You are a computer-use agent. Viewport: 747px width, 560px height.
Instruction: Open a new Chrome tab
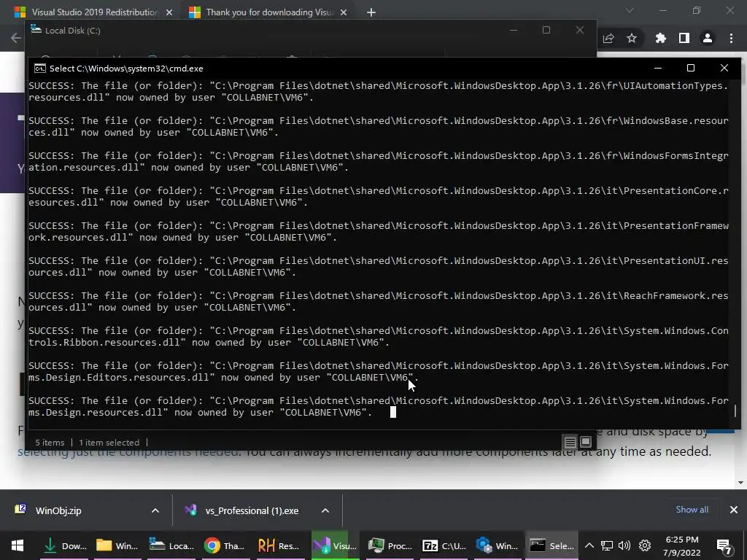tap(371, 12)
